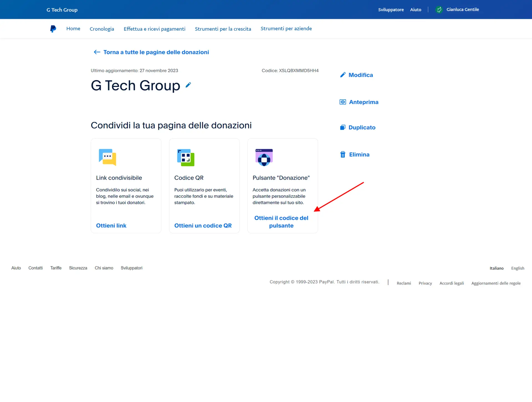Open Strumenti per la crescita menu
This screenshot has width=532, height=402.
(223, 29)
